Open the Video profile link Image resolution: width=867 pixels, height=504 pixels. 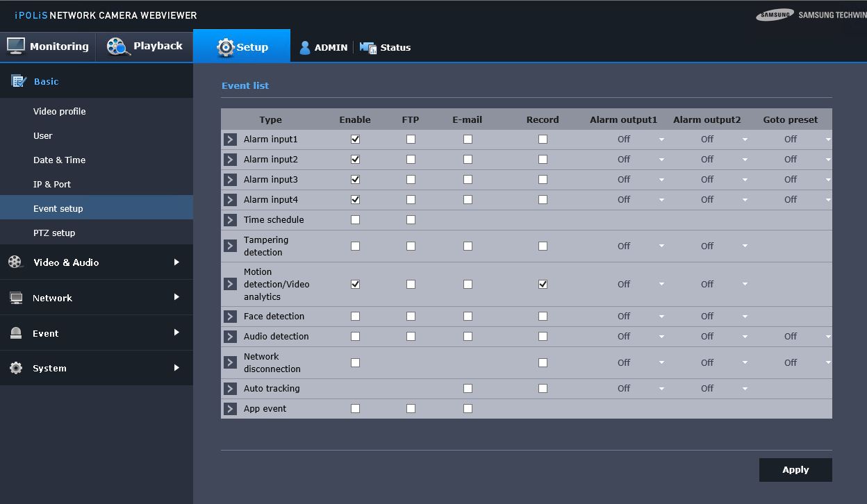(60, 111)
